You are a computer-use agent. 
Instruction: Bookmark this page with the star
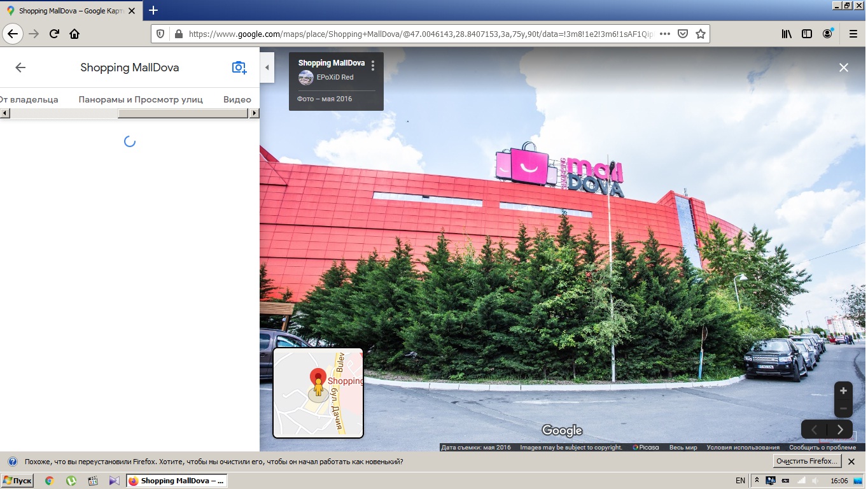pyautogui.click(x=701, y=34)
